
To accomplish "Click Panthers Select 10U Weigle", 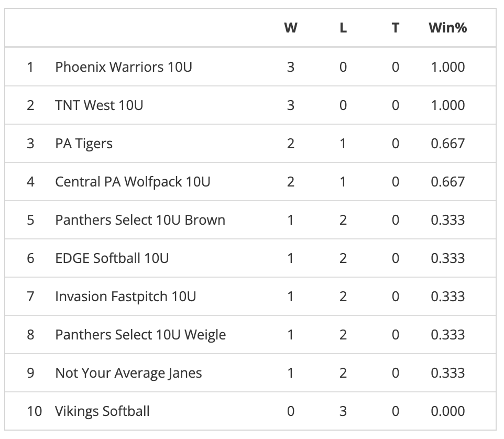I will pos(140,335).
